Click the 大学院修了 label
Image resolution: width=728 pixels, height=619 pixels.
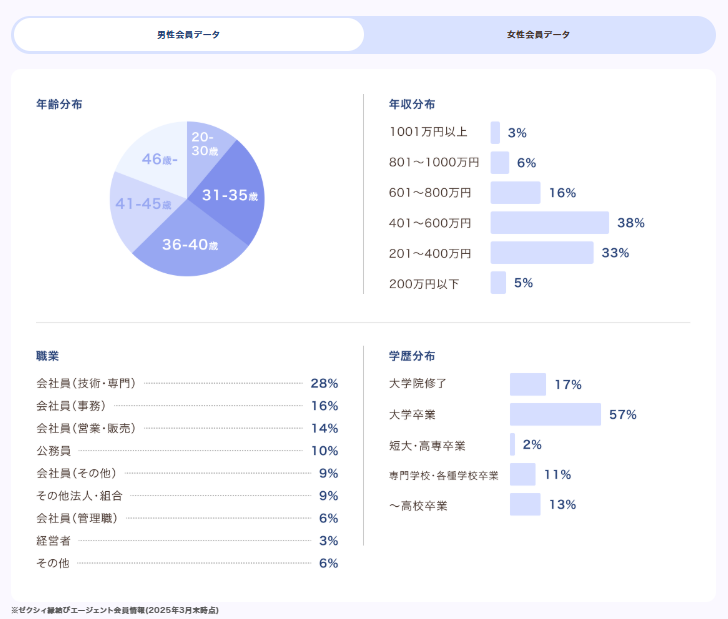click(417, 384)
